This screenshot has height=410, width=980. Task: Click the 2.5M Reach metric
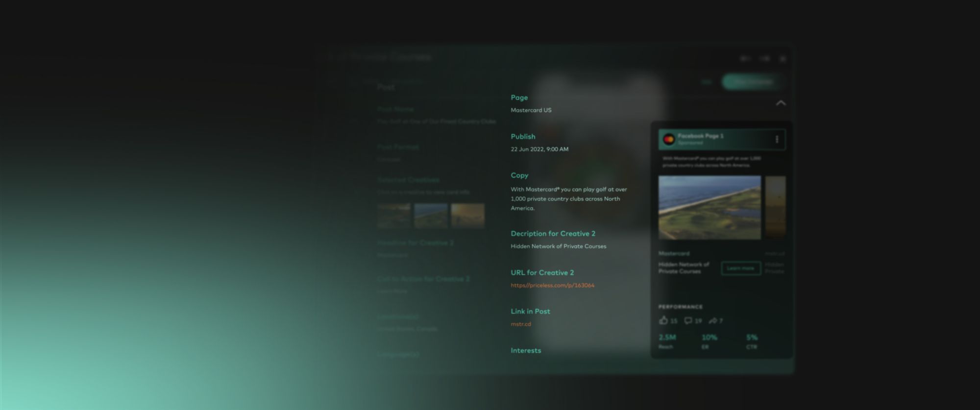click(x=667, y=341)
